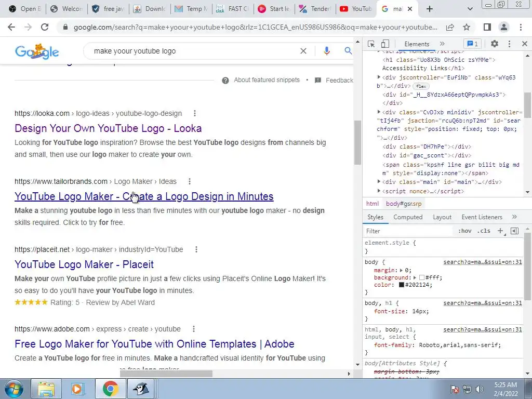
Task: Open the Windows Start button
Action: 14,389
